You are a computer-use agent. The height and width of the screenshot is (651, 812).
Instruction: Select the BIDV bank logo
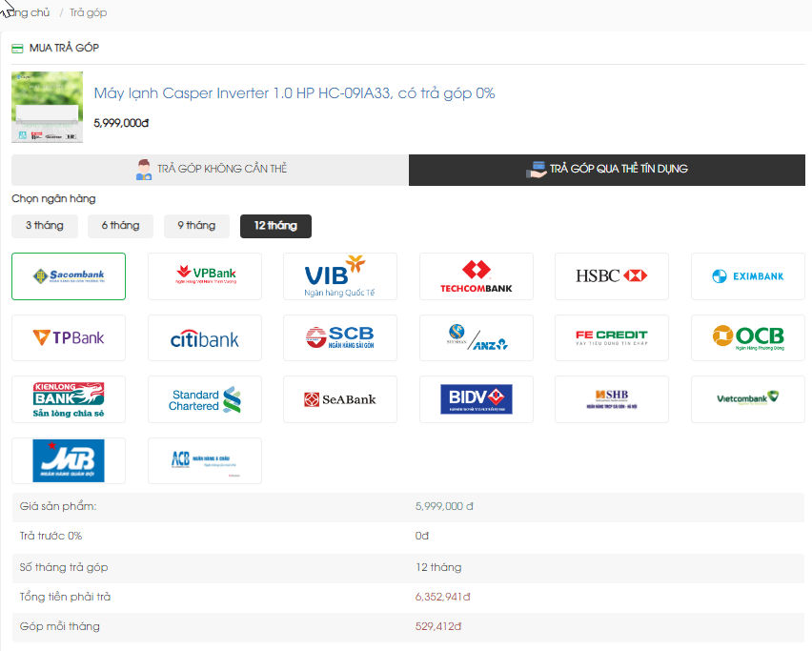[x=476, y=399]
